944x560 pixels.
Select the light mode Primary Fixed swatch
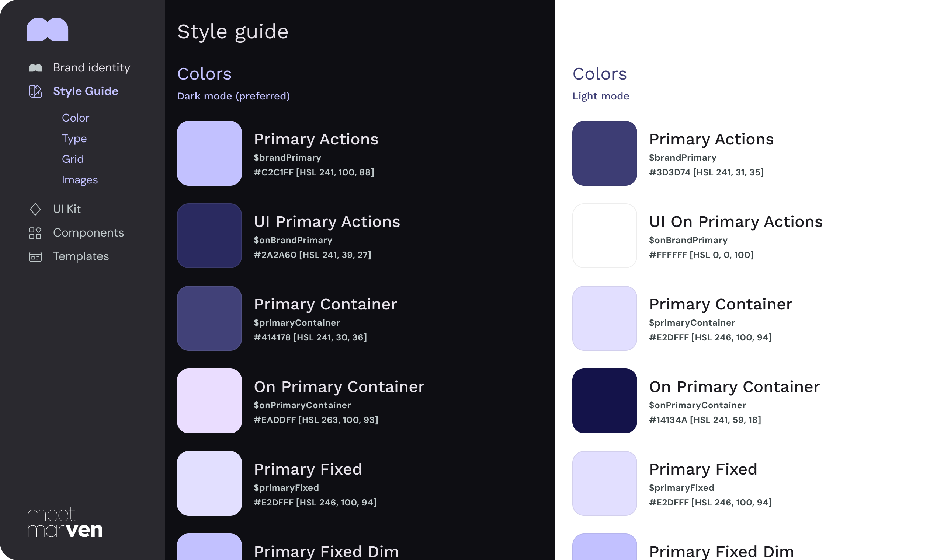[x=604, y=483]
